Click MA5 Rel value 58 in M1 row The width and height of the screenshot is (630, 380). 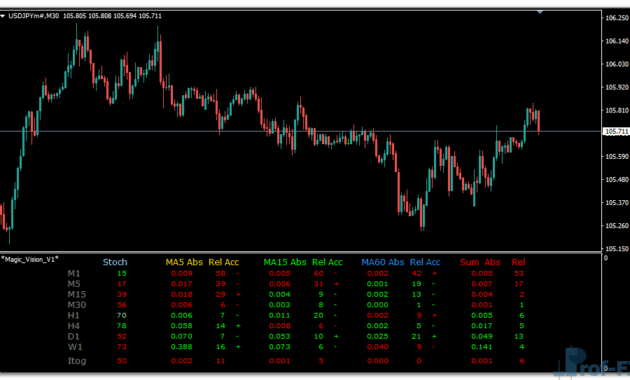221,274
